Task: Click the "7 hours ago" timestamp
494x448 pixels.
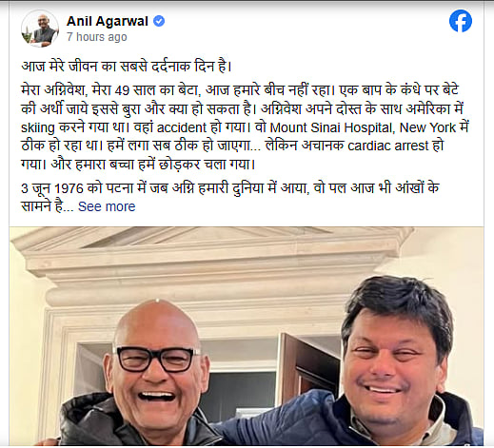Action: pos(97,37)
